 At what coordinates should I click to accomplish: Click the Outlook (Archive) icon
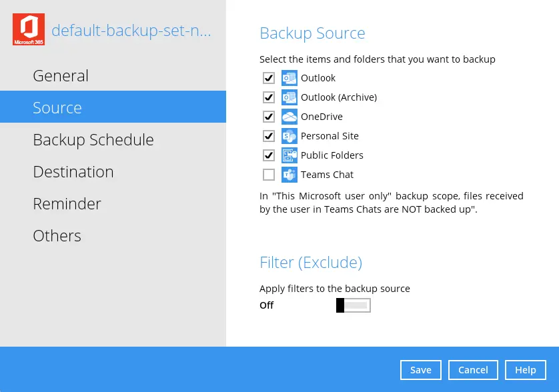(290, 97)
